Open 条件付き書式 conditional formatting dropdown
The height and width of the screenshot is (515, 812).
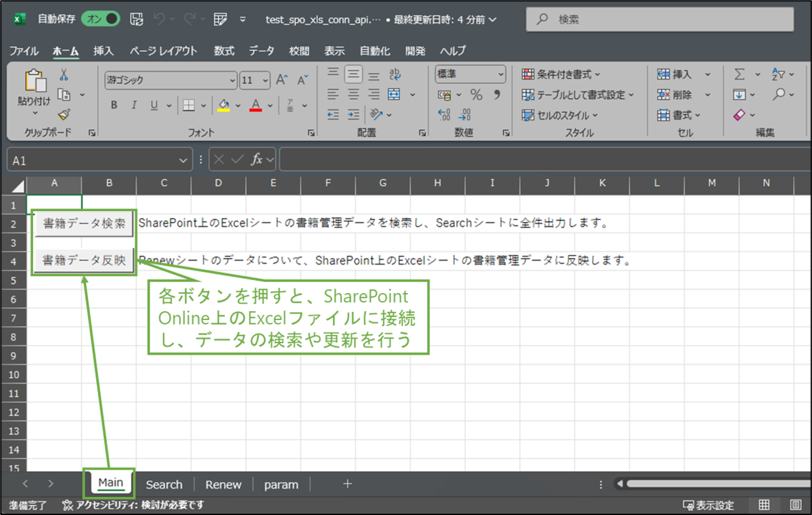point(561,74)
